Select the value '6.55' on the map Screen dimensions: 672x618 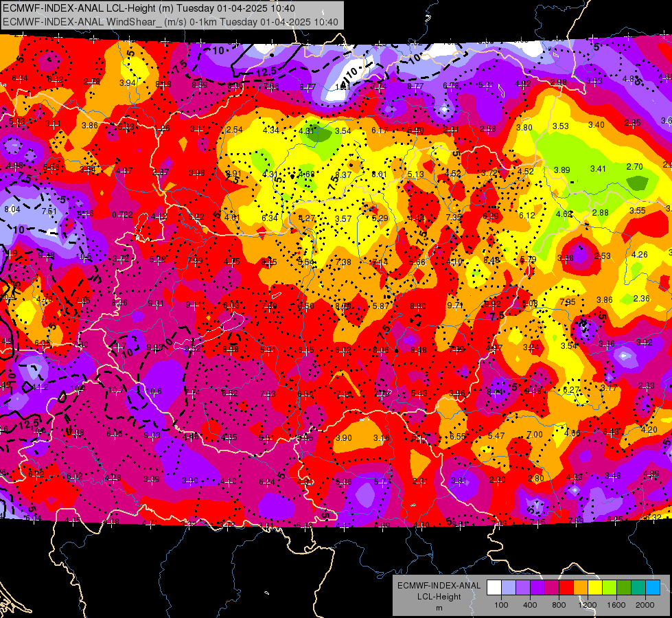coord(458,436)
